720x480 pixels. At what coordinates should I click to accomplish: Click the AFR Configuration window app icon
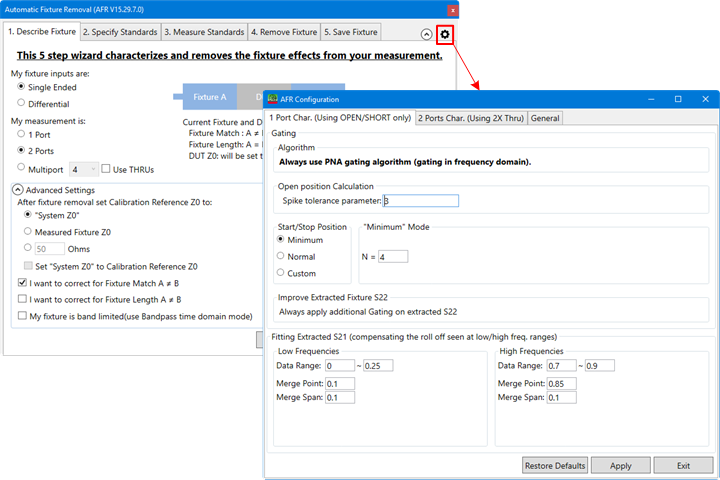click(272, 99)
